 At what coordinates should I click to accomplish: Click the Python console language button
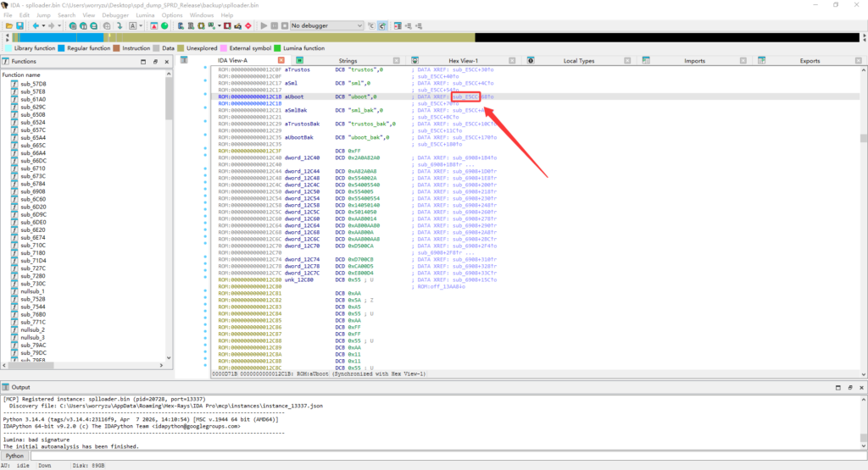pos(14,456)
